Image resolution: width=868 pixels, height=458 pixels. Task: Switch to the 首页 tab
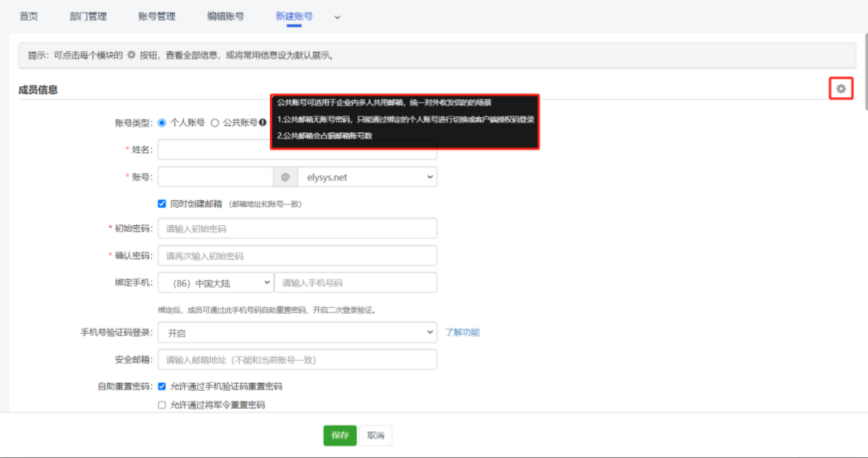coord(28,16)
